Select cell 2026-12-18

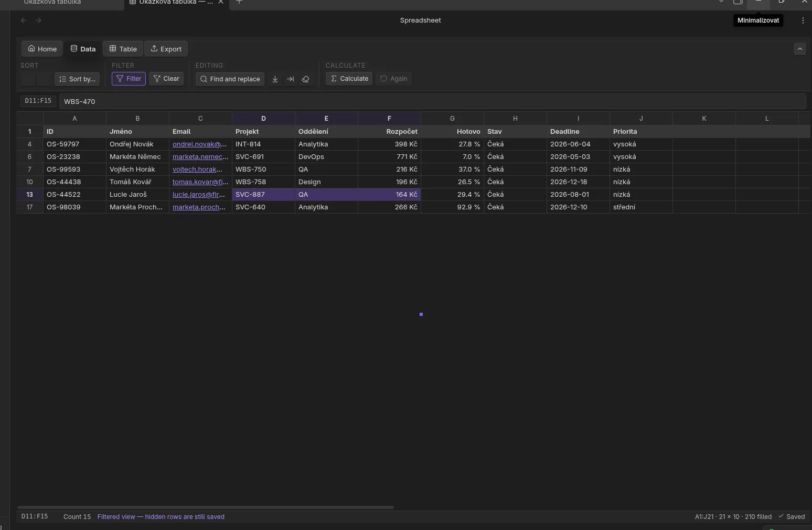578,182
